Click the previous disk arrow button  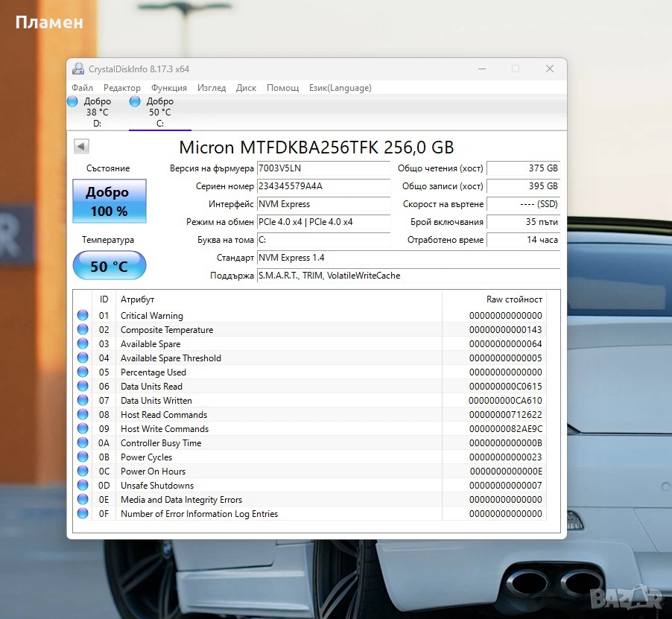[81, 147]
